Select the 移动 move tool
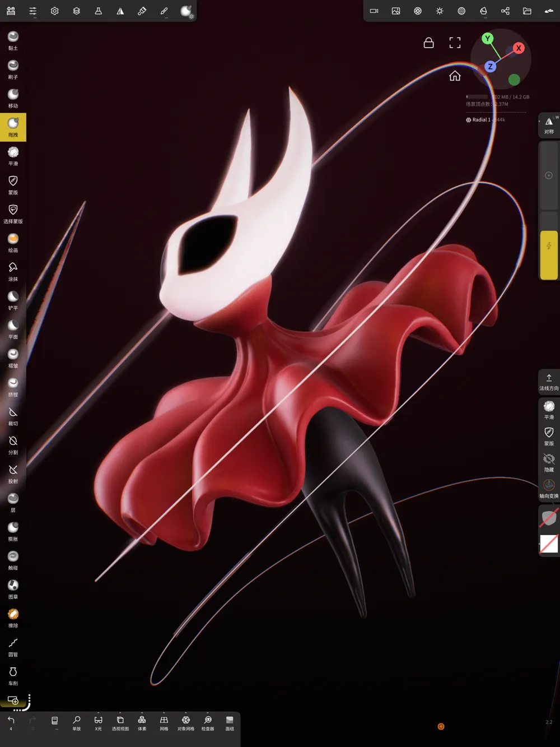The width and height of the screenshot is (560, 747). (x=13, y=98)
